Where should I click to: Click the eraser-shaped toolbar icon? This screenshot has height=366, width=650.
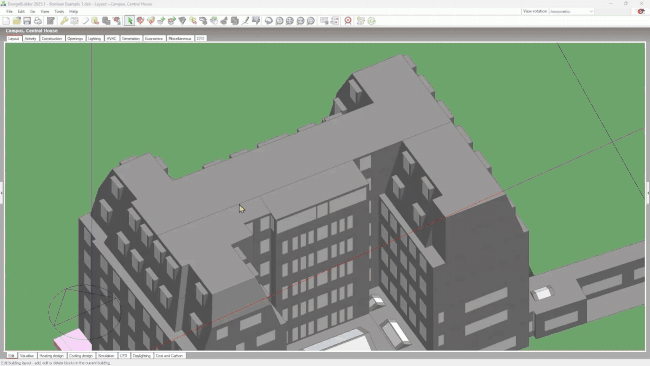85,21
